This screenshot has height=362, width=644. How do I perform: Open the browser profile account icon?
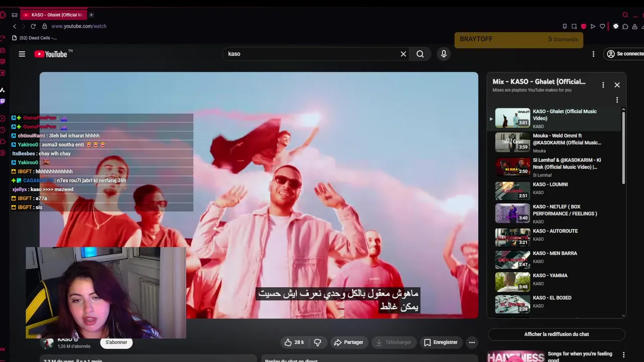(x=634, y=26)
